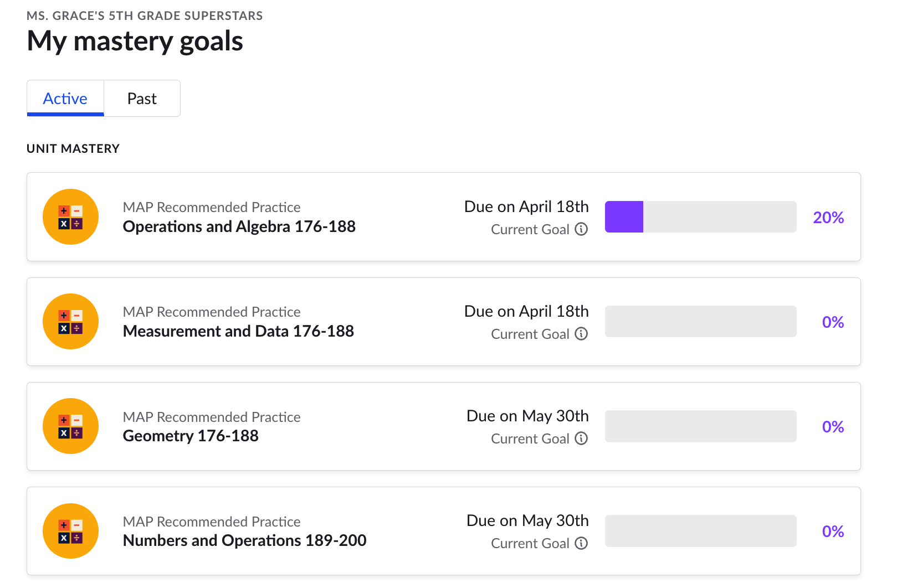Click the Measurement and Data calculator icon
Image resolution: width=902 pixels, height=588 pixels.
70,322
